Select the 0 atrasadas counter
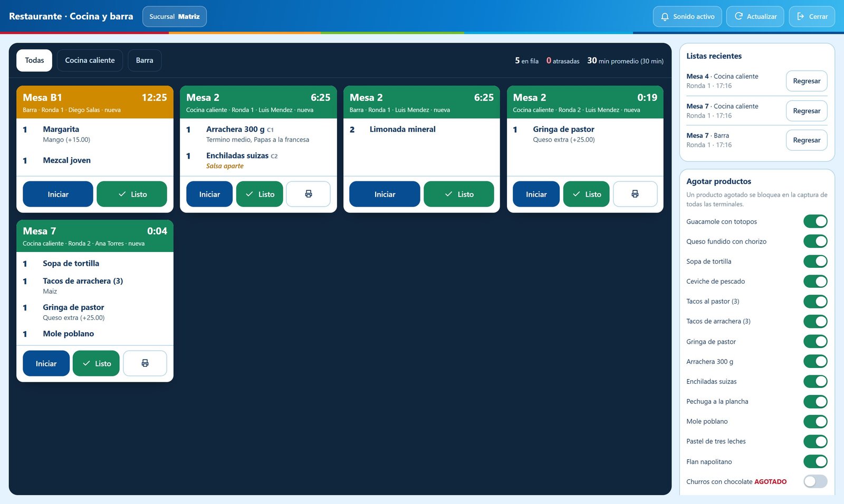 tap(563, 61)
